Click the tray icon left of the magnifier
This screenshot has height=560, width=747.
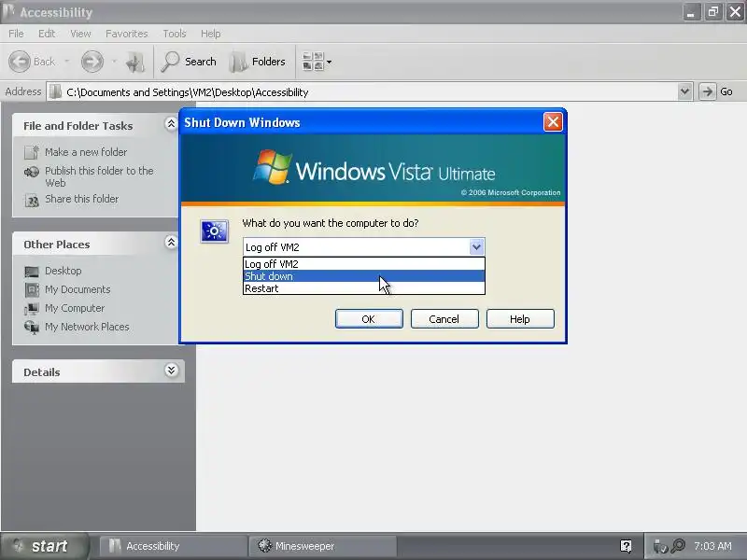tap(660, 546)
